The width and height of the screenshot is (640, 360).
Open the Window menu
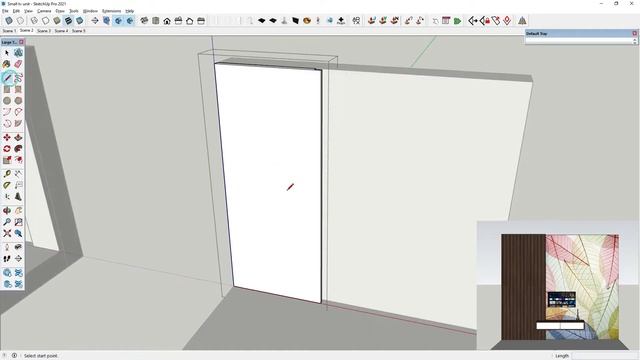[x=90, y=11]
